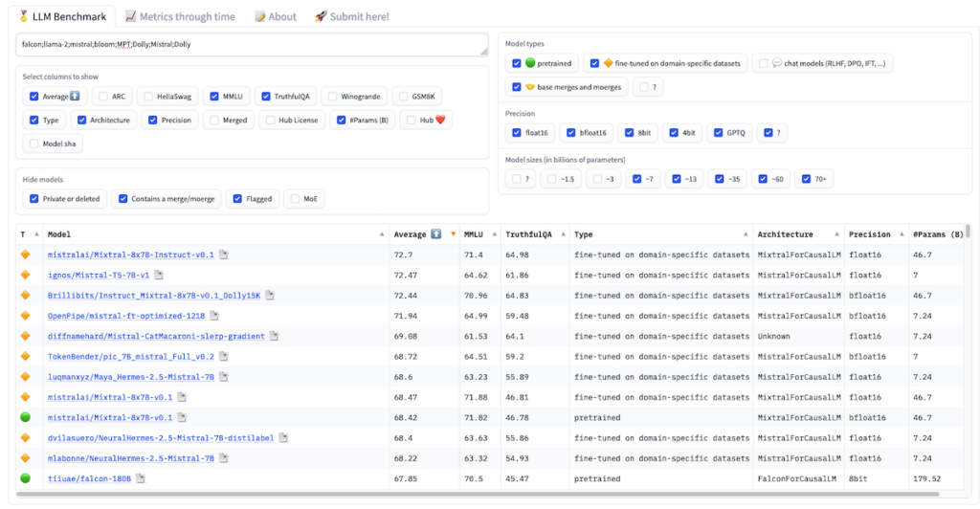The height and width of the screenshot is (509, 980).
Task: Open details icon beside Maya_Hermes-2.5-Mistral-7B
Action: [224, 377]
